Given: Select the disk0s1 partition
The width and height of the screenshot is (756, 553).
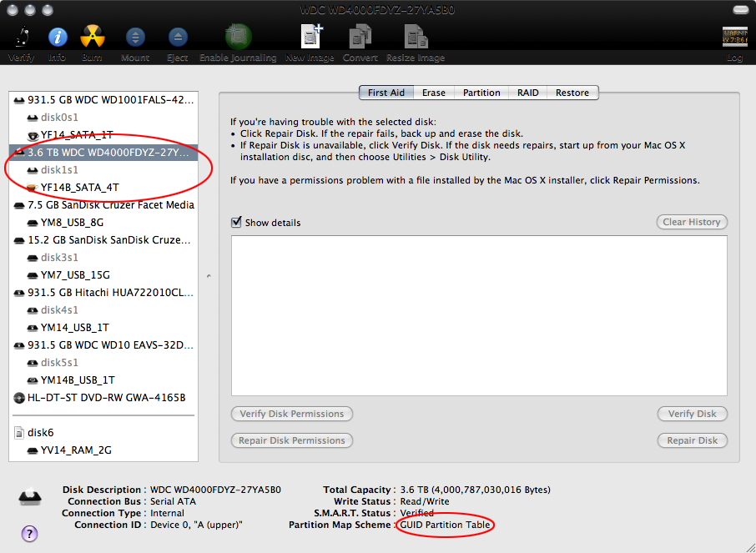Looking at the screenshot, I should pyautogui.click(x=103, y=117).
